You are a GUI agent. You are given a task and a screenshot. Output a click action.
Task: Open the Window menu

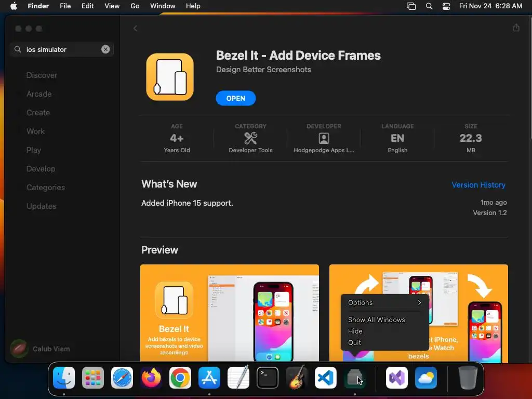tap(163, 6)
